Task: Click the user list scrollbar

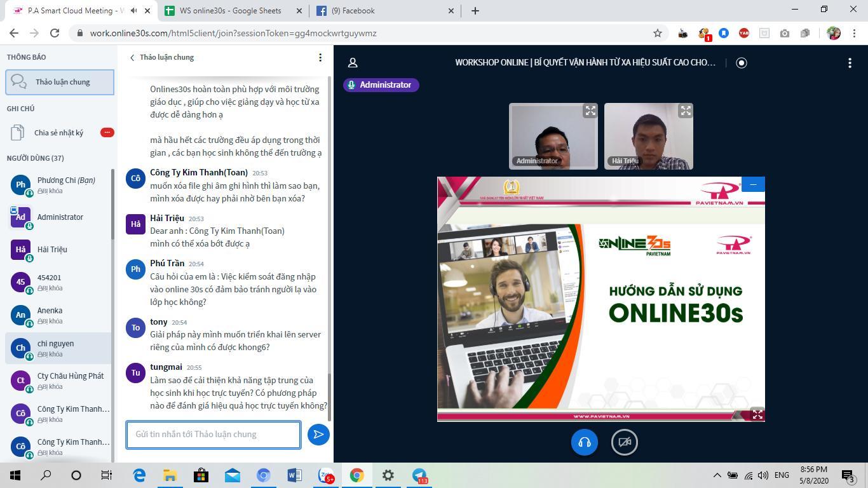Action: [113, 203]
